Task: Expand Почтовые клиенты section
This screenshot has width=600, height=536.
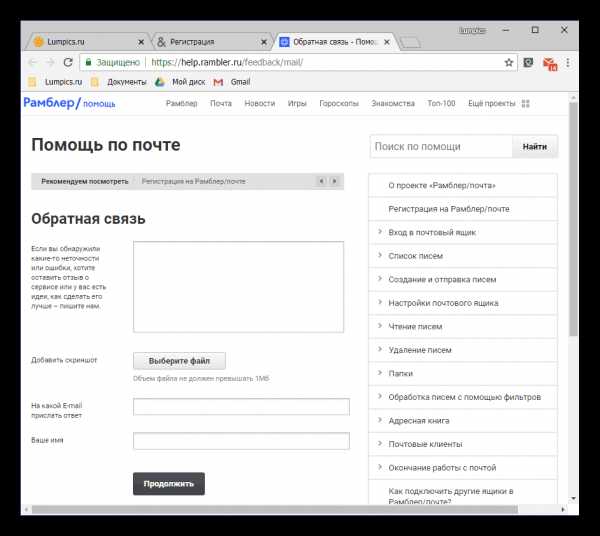Action: click(x=463, y=444)
